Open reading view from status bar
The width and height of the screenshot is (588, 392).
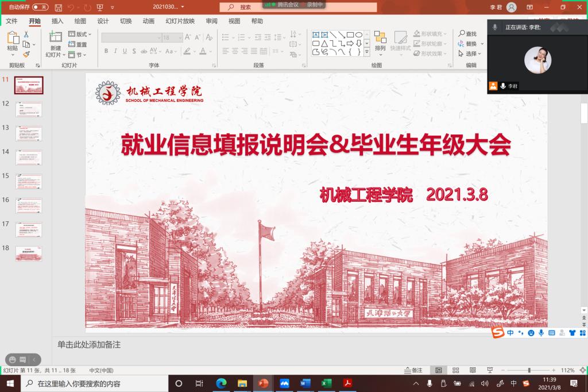point(473,370)
